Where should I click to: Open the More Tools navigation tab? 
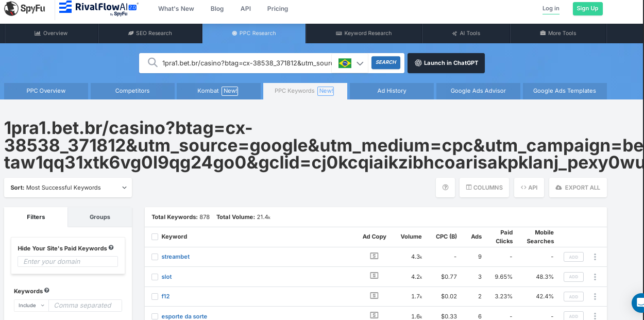558,33
